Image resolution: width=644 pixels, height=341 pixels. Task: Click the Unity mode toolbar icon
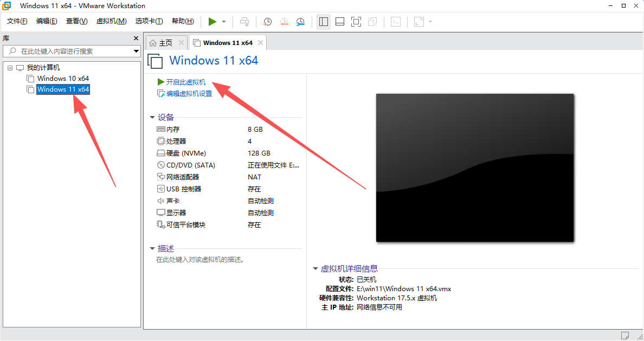click(372, 22)
